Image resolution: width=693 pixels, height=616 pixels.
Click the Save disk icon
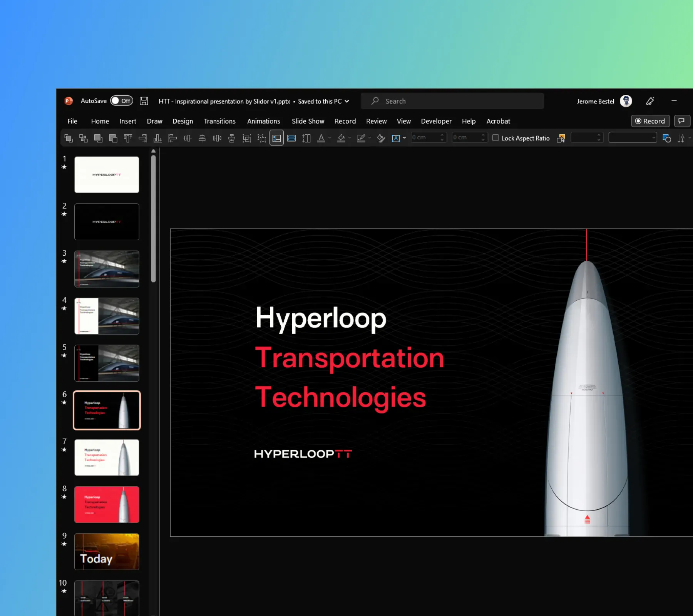click(144, 101)
